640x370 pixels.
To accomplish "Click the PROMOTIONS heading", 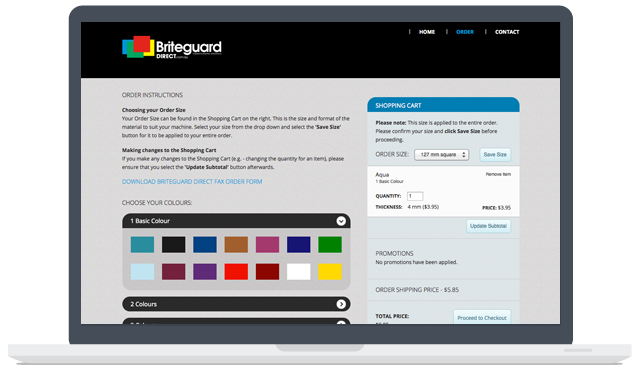I will click(394, 253).
